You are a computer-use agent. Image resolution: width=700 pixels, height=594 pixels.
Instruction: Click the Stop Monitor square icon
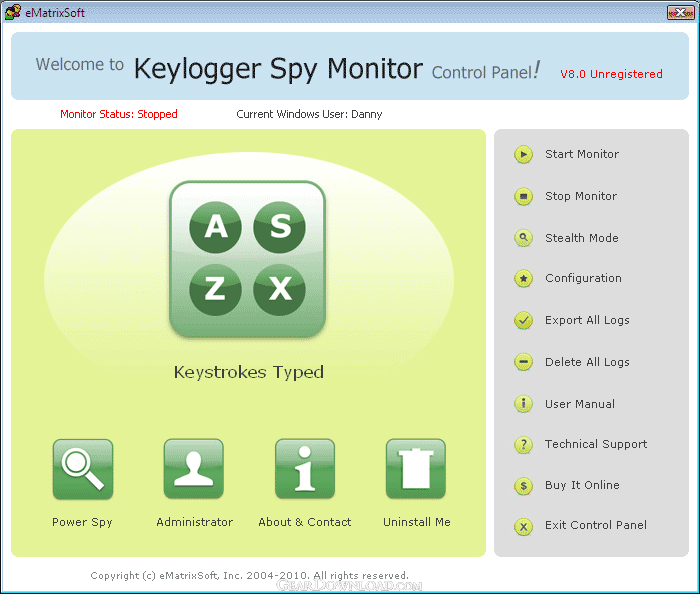pyautogui.click(x=523, y=196)
